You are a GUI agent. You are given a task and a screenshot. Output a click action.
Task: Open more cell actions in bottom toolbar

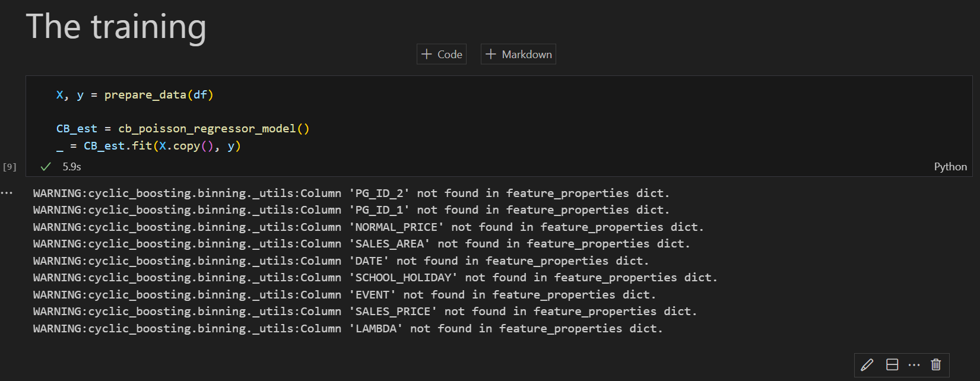click(x=914, y=364)
